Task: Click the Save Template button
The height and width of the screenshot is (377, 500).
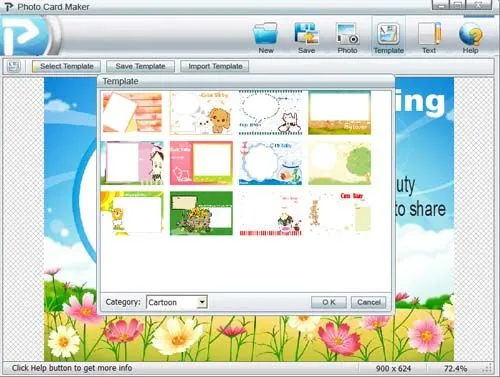Action: [140, 66]
